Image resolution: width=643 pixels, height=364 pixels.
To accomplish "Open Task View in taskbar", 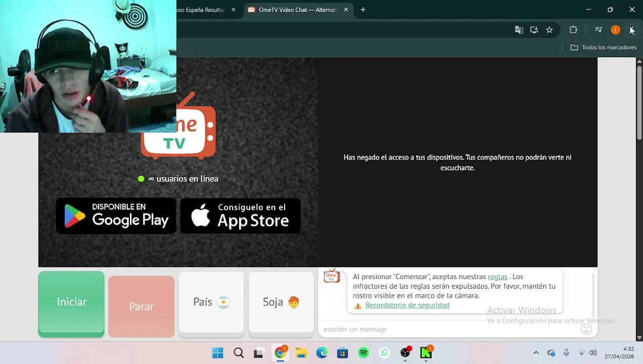I will point(258,353).
